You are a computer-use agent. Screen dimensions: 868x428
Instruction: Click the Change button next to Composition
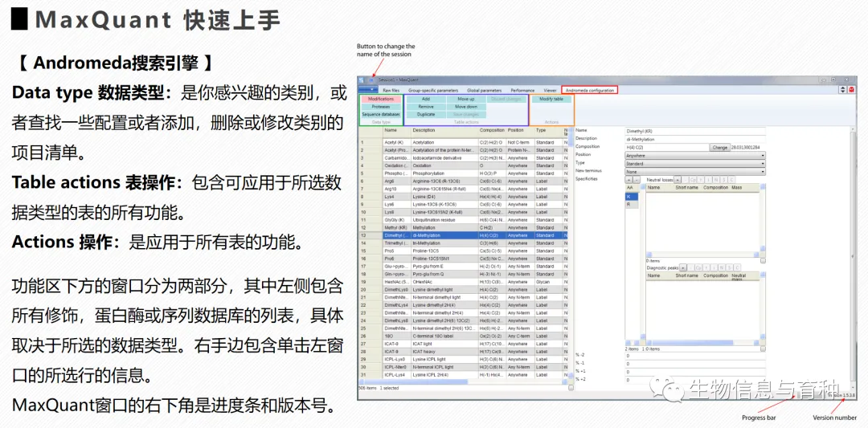[x=719, y=148]
